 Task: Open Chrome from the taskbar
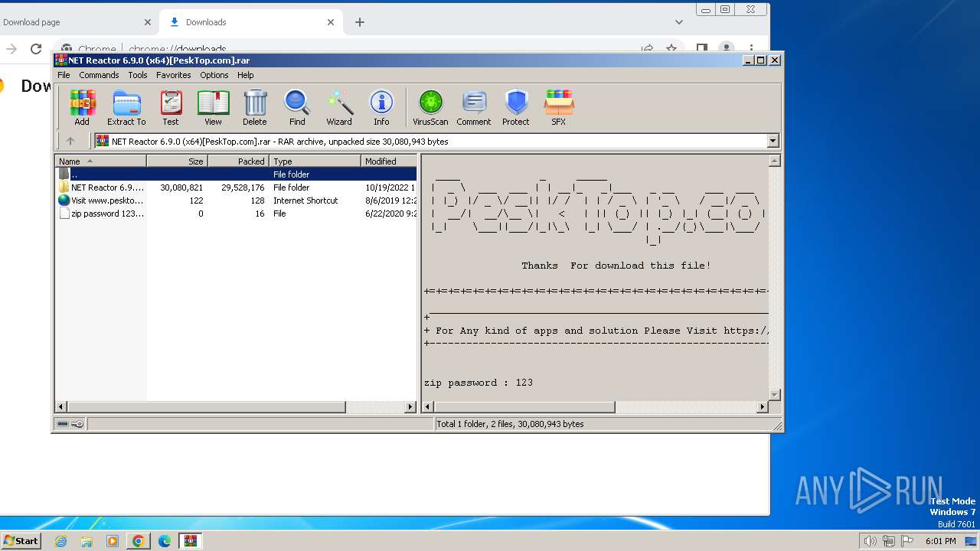pos(138,541)
